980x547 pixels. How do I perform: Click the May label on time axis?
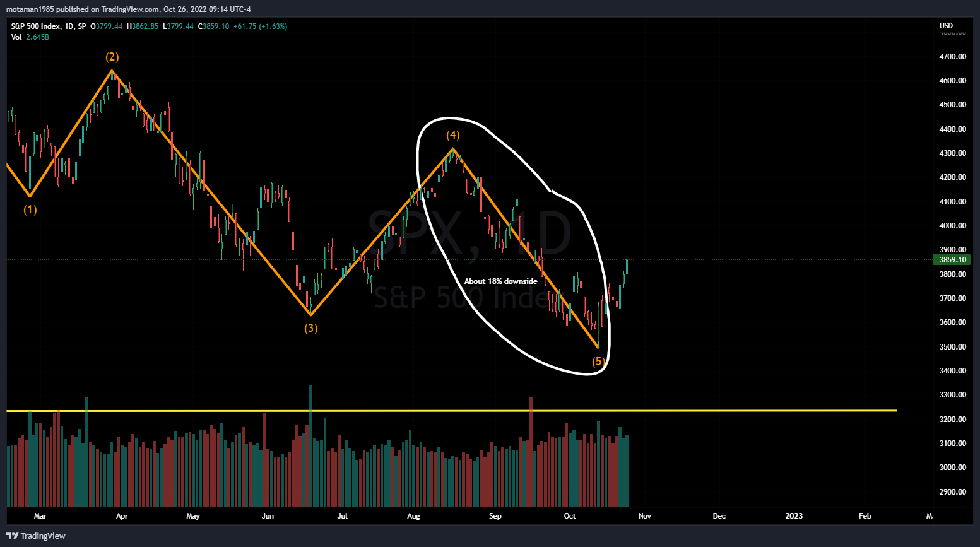[193, 516]
